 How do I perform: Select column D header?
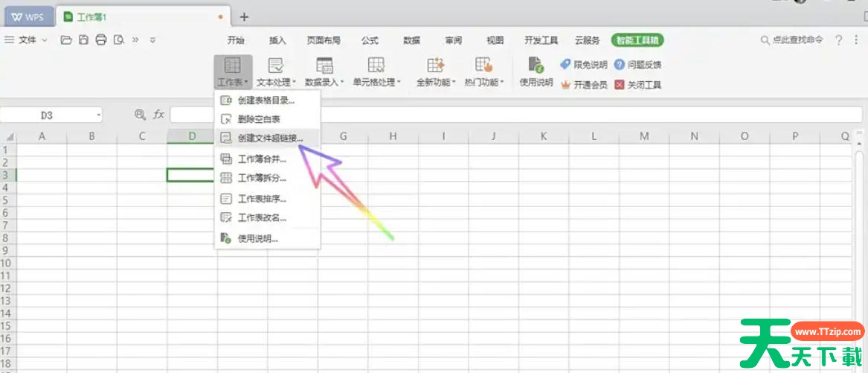[192, 136]
